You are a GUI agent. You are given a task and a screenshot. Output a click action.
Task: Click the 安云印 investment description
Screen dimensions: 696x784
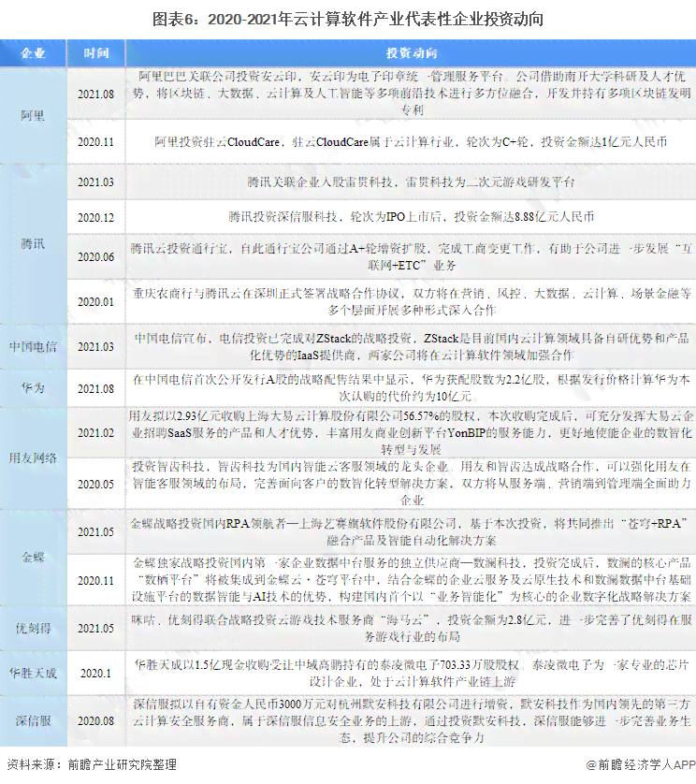pyautogui.click(x=411, y=93)
